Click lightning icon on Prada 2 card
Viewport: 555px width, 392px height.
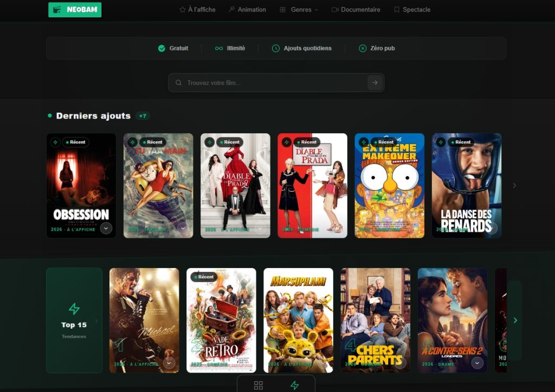tap(210, 142)
